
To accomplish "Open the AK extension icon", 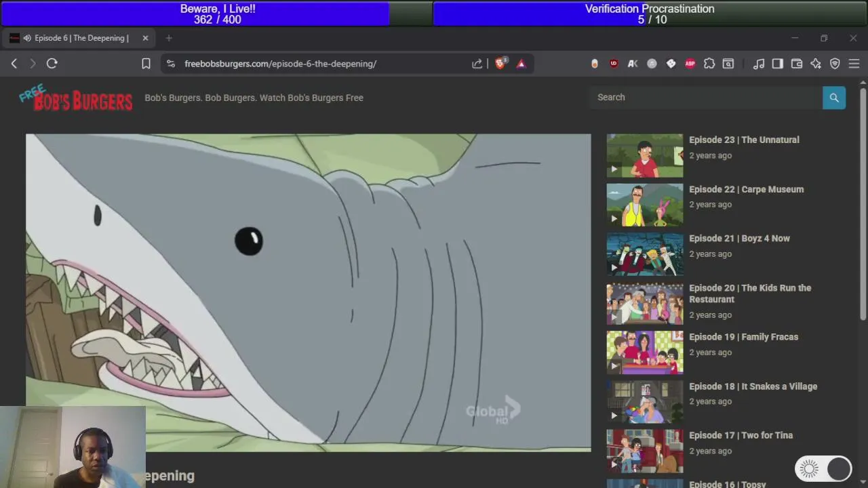I will 633,64.
